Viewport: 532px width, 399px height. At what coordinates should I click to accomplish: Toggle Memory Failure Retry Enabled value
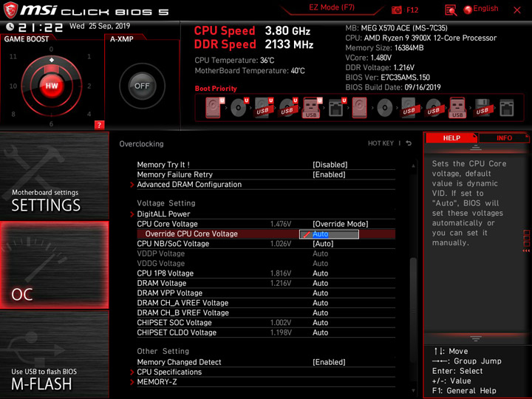pos(329,174)
